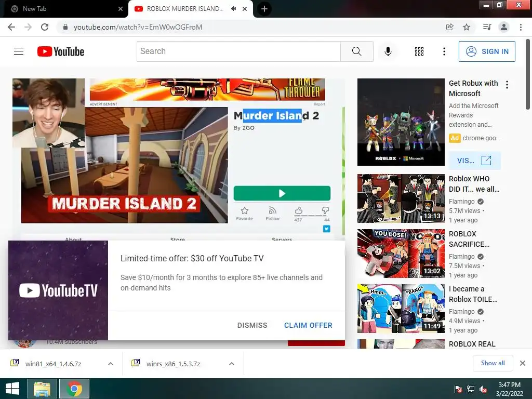This screenshot has width=532, height=399.
Task: Click the browser forward arrow
Action: click(28, 27)
